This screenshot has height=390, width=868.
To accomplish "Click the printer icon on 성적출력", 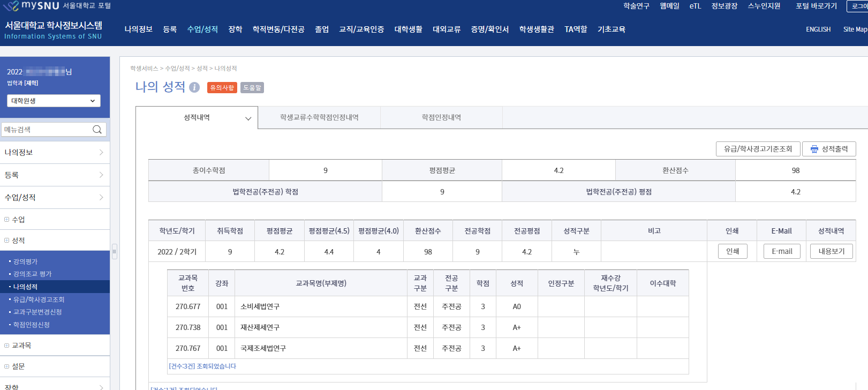I will (814, 149).
